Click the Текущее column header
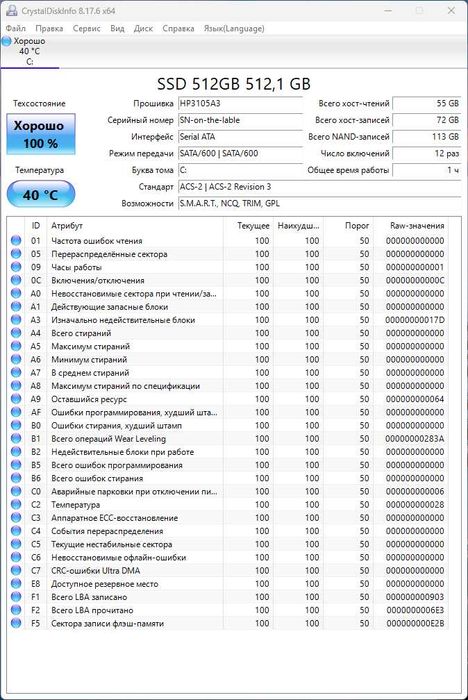 248,226
